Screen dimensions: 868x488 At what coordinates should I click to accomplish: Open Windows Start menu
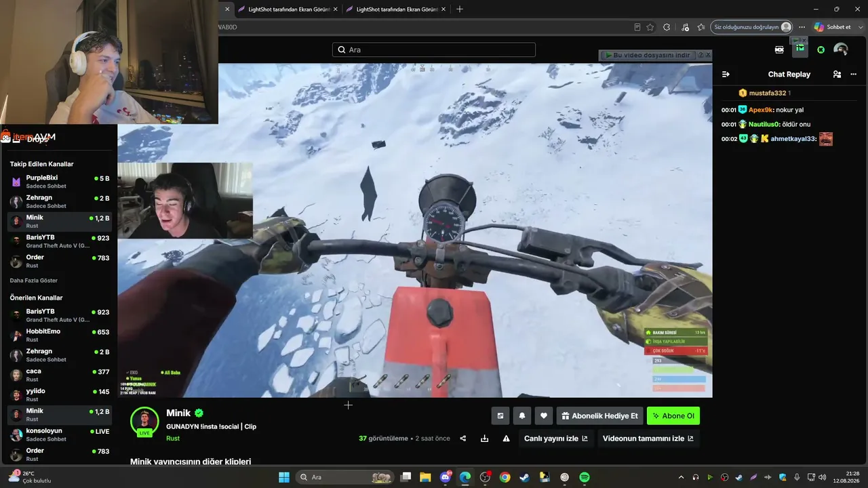point(284,477)
